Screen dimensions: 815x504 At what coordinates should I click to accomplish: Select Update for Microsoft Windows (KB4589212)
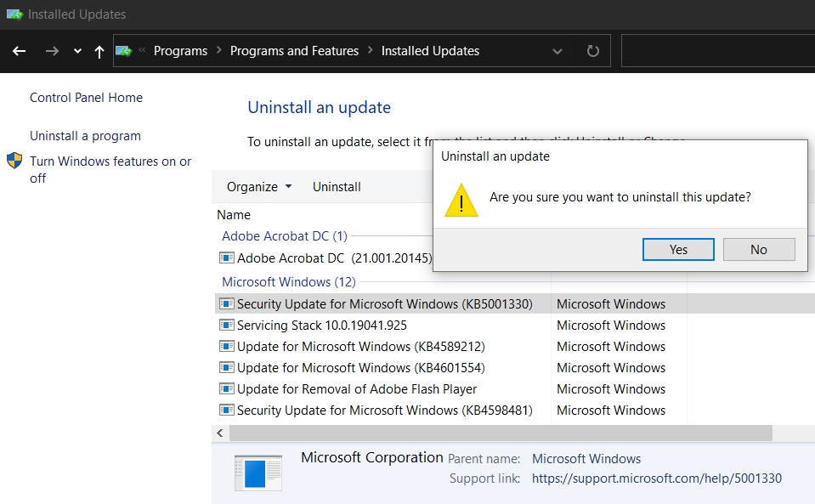coord(360,347)
